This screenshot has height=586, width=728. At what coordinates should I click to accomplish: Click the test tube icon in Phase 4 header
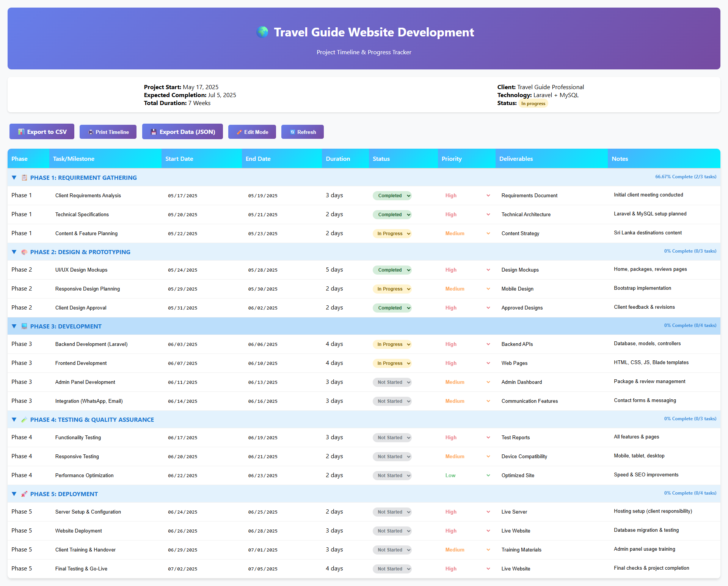[x=24, y=419]
